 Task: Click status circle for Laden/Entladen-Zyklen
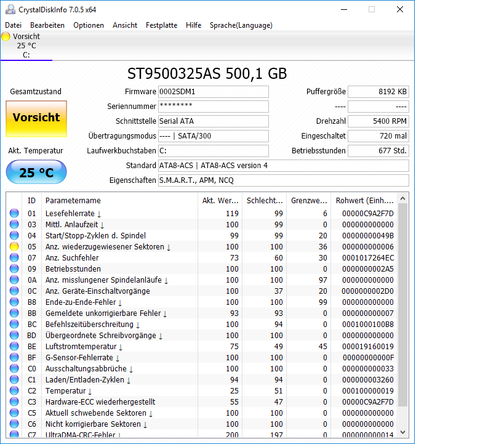(x=14, y=379)
